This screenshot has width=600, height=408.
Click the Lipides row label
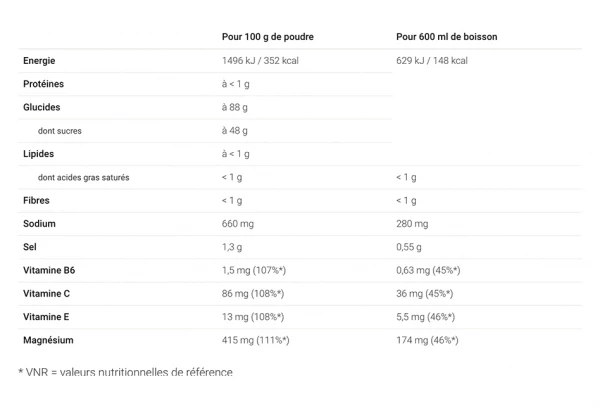(x=38, y=154)
